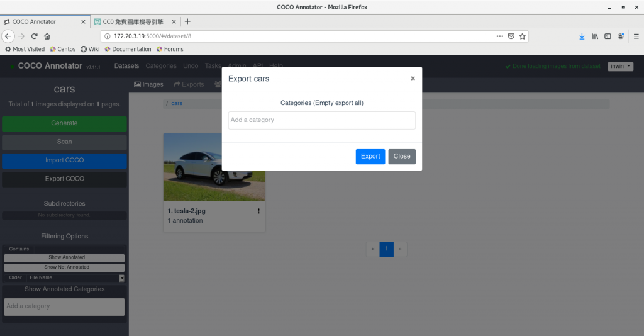
Task: Bookmark this page with the star icon
Action: coord(523,36)
